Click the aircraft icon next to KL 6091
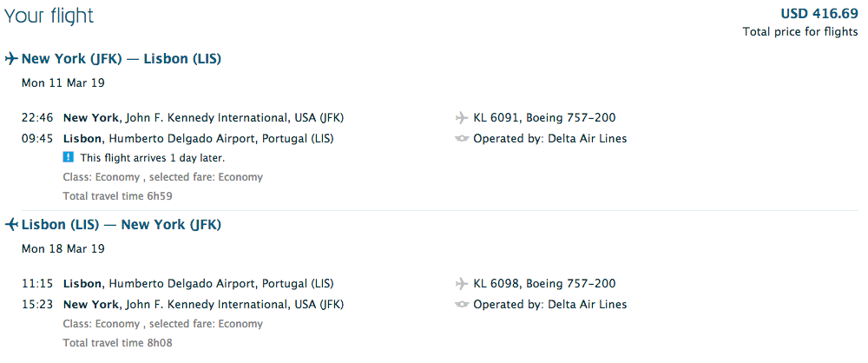 [x=461, y=118]
